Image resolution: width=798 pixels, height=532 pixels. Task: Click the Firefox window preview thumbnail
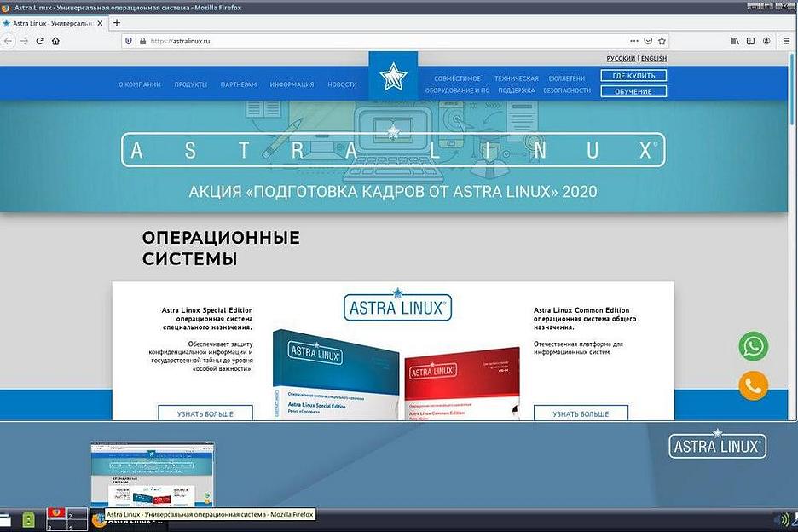[x=152, y=475]
